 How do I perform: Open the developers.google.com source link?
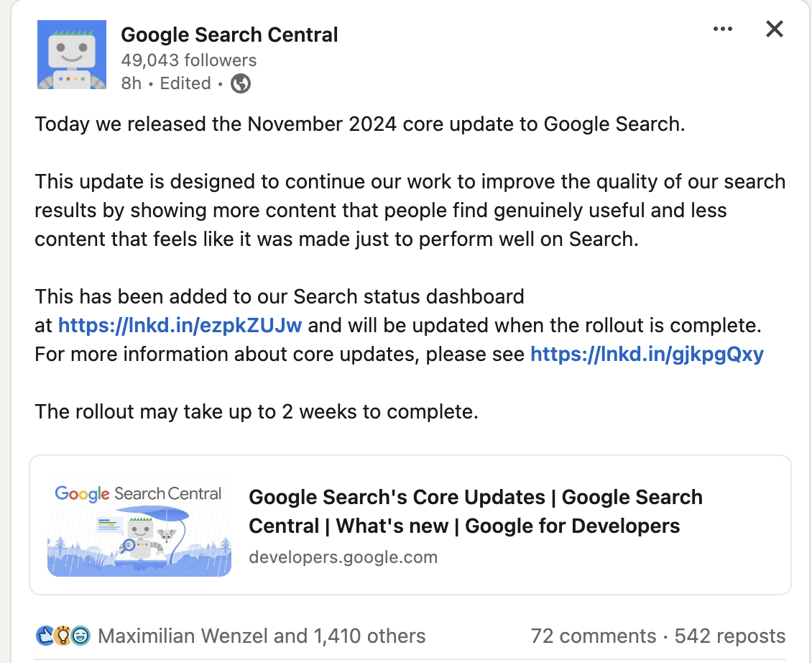[343, 557]
